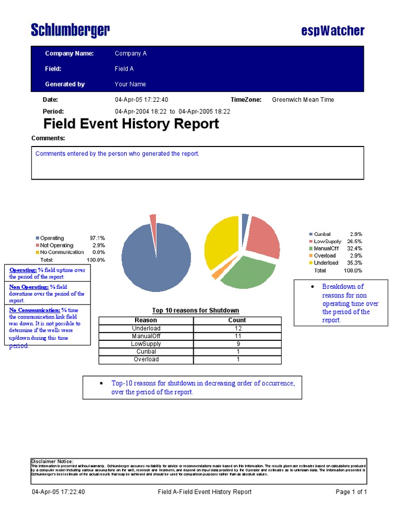Click the count '11' for ManualOff
This screenshot has height=532, width=399.
[x=238, y=336]
